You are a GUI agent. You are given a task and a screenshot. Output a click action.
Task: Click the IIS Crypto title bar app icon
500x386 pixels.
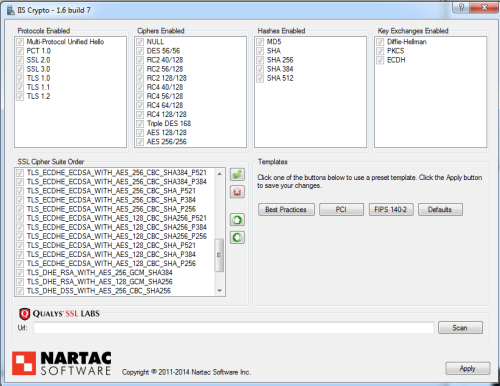coord(11,10)
